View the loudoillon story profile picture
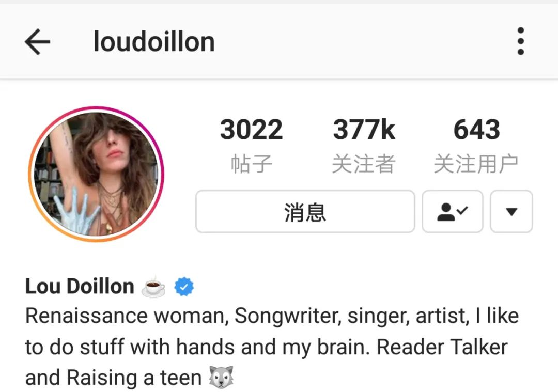The width and height of the screenshot is (558, 392). [x=96, y=174]
